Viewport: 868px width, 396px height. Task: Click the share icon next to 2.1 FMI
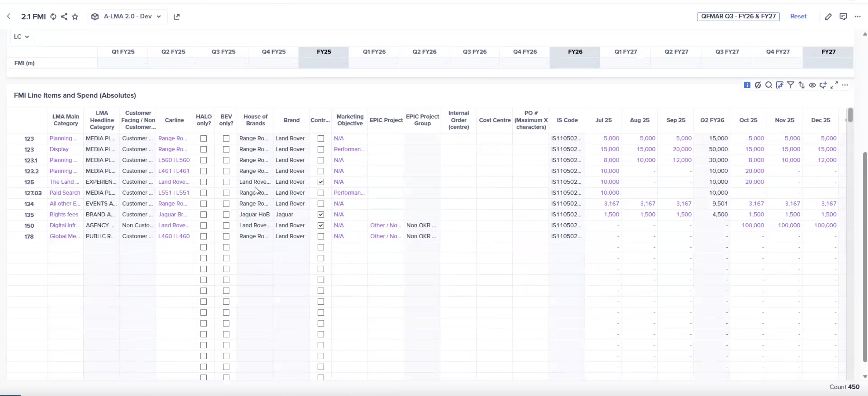click(x=64, y=17)
